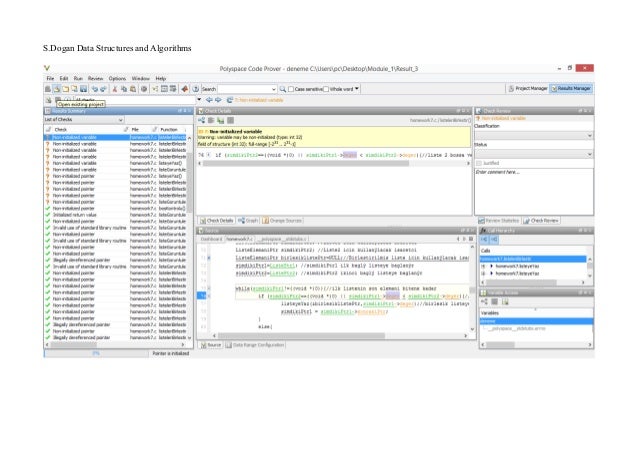This screenshot has height=451, width=638.
Task: Click the Open existing project toolbar icon
Action: [x=56, y=89]
